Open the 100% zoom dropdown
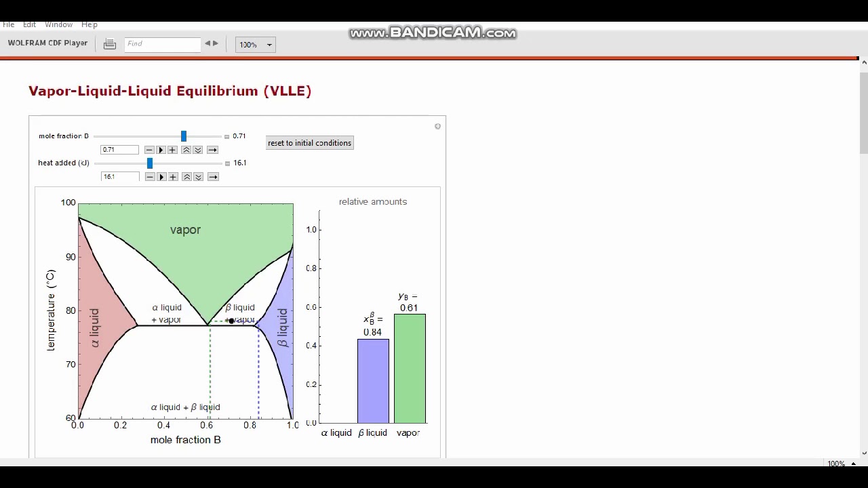This screenshot has height=488, width=868. click(x=255, y=45)
